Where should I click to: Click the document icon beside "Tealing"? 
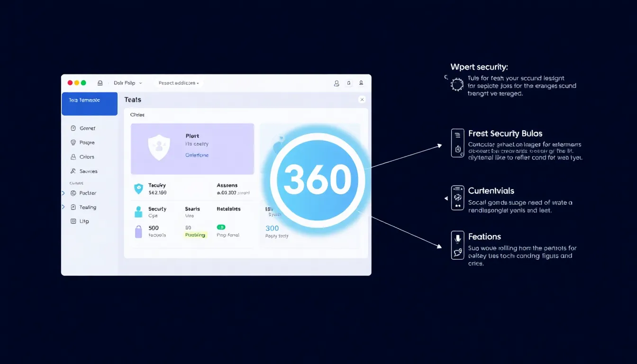tap(73, 207)
